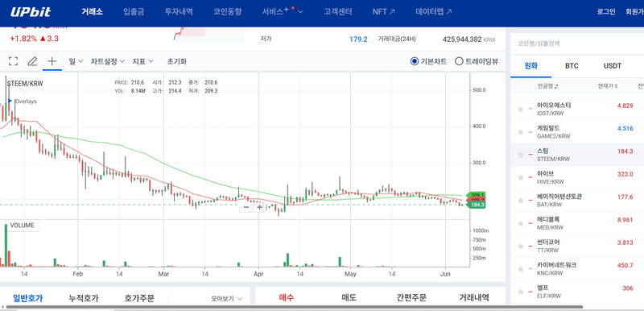Click the chart zoom out minus button
Image resolution: width=644 pixels, height=311 pixels.
[246, 207]
